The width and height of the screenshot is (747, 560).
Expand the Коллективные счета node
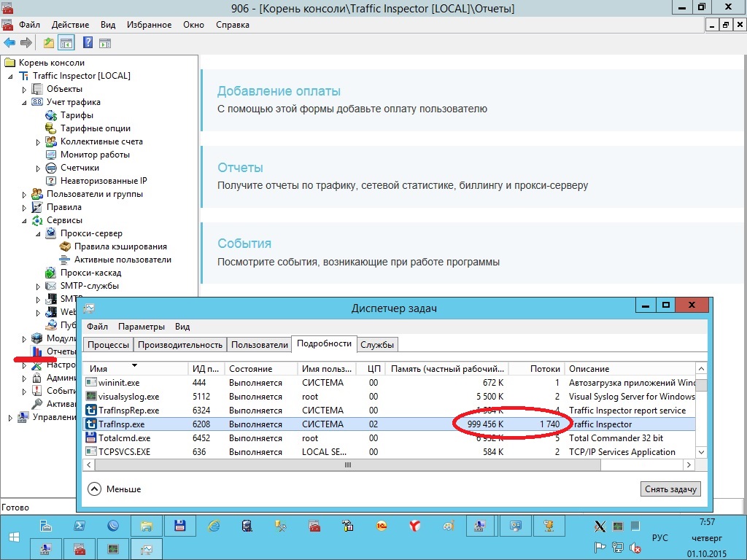tap(38, 142)
